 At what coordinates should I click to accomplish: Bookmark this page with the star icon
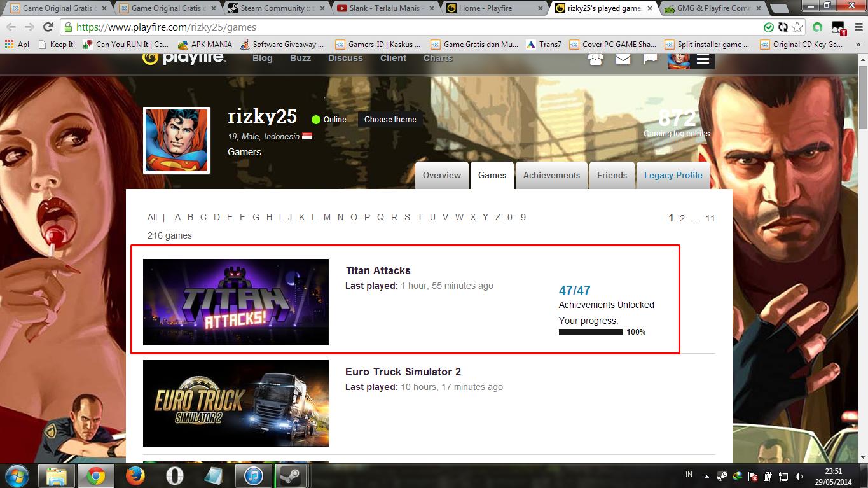click(x=797, y=27)
